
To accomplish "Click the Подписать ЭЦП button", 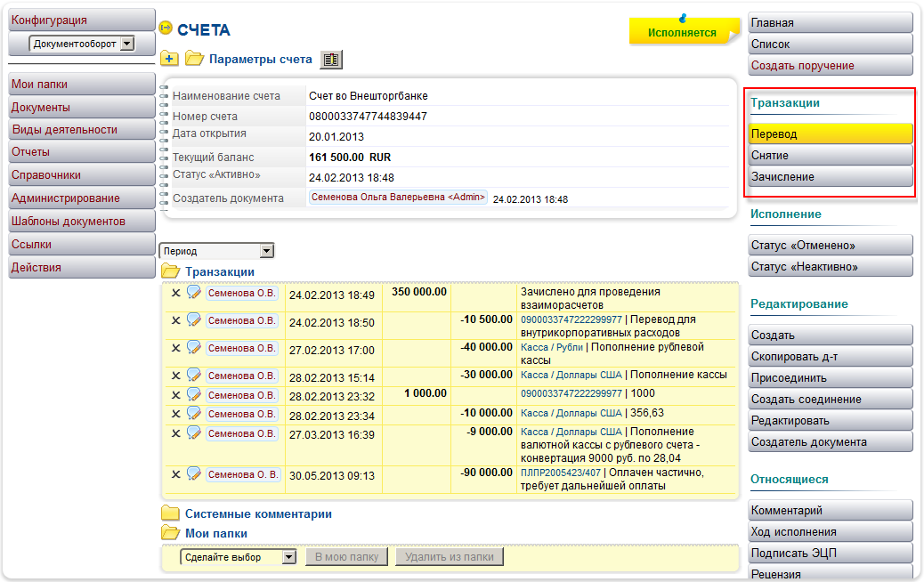I will click(x=831, y=553).
